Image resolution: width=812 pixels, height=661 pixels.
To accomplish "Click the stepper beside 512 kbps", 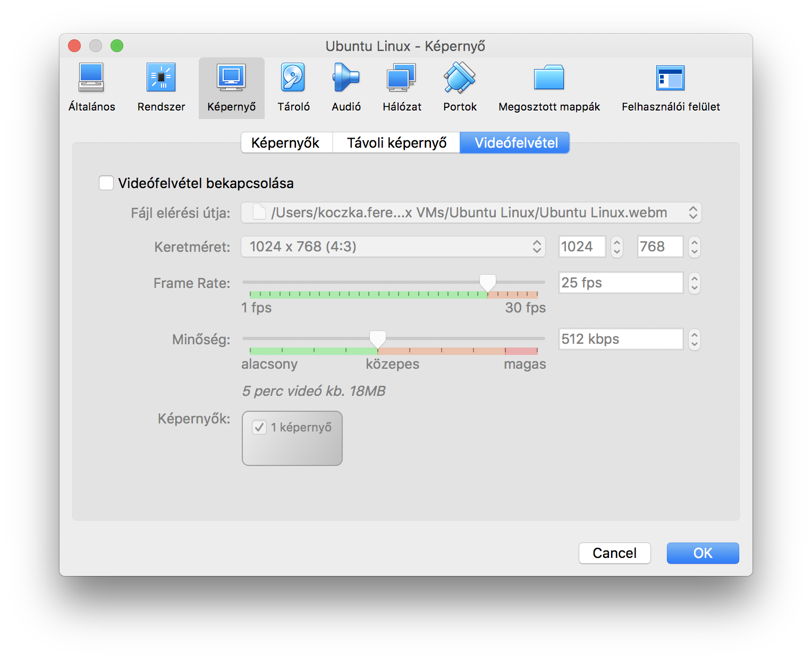I will 695,339.
